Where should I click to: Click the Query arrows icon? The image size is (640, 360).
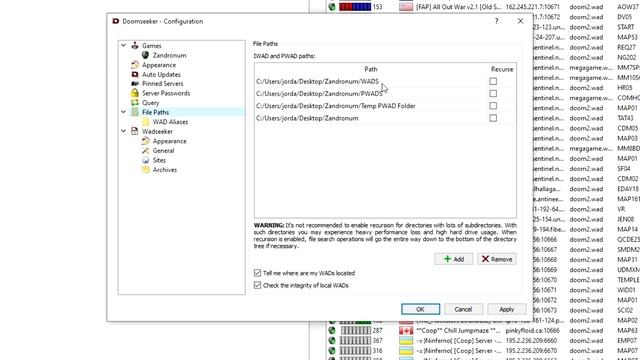coord(135,102)
